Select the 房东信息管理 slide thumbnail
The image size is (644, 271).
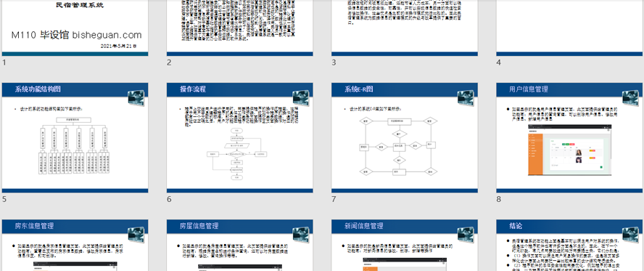point(75,245)
